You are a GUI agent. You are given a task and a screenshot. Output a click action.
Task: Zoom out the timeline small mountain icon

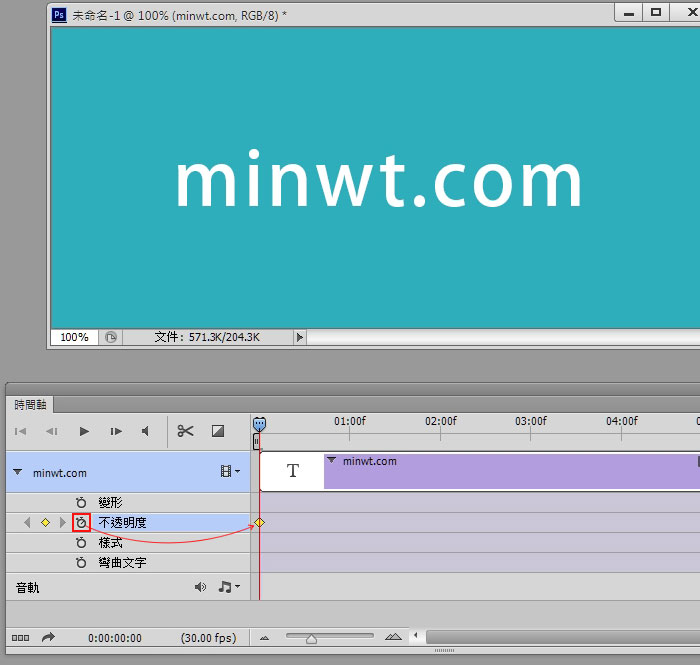tap(264, 638)
